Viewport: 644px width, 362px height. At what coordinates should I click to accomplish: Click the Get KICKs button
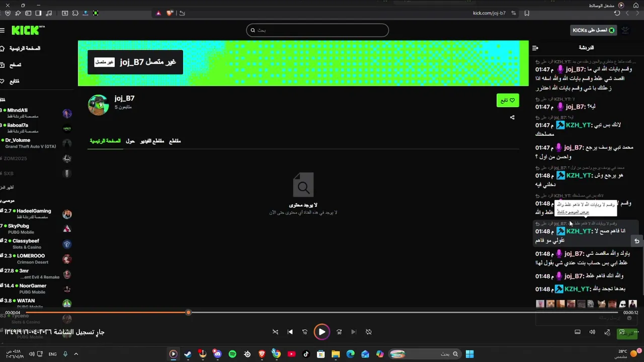click(x=593, y=30)
